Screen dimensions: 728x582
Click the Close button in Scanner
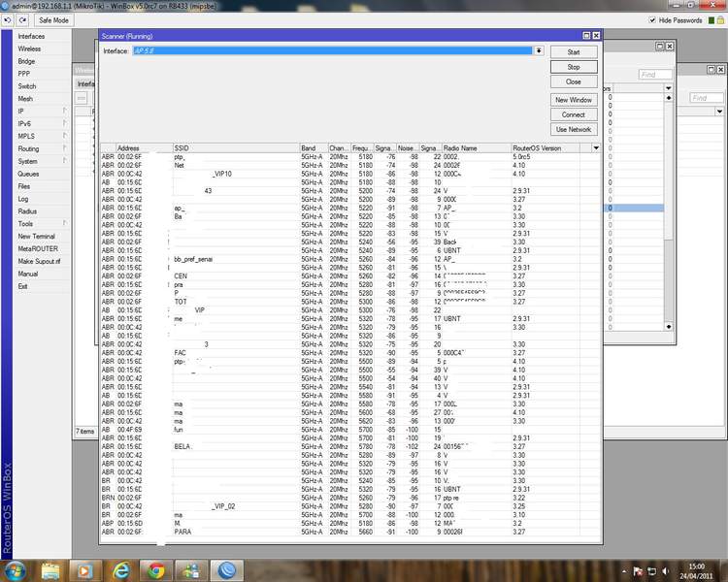[x=574, y=81]
